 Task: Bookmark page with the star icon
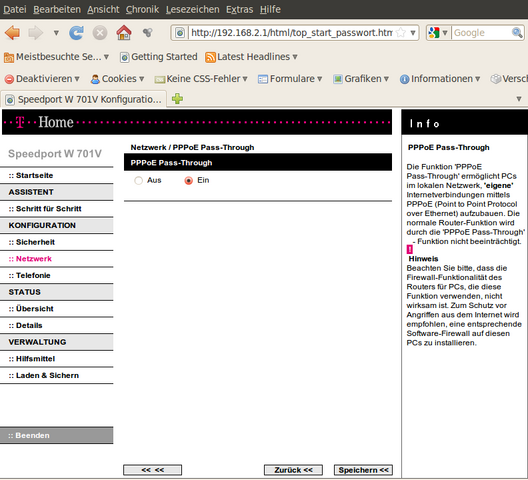pos(401,33)
